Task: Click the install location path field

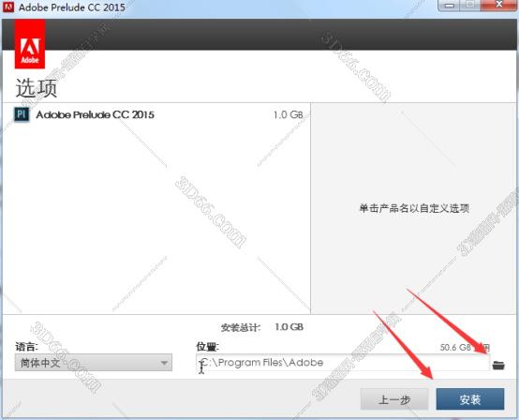Action: pyautogui.click(x=342, y=363)
